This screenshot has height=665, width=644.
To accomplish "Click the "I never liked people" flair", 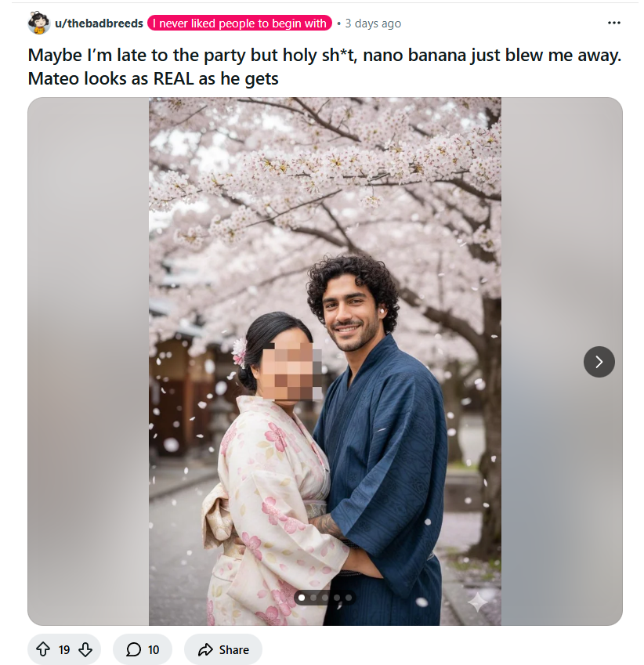I will [x=239, y=23].
